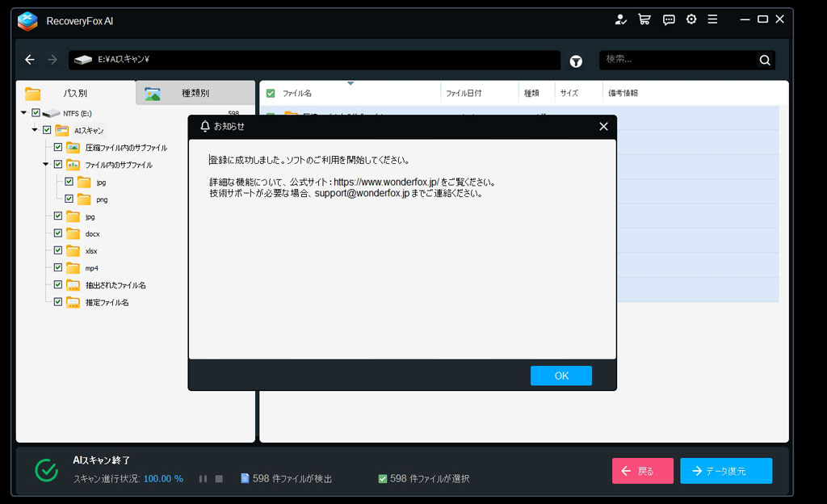Switch to the 種類別 tab
827x504 pixels.
[x=194, y=93]
